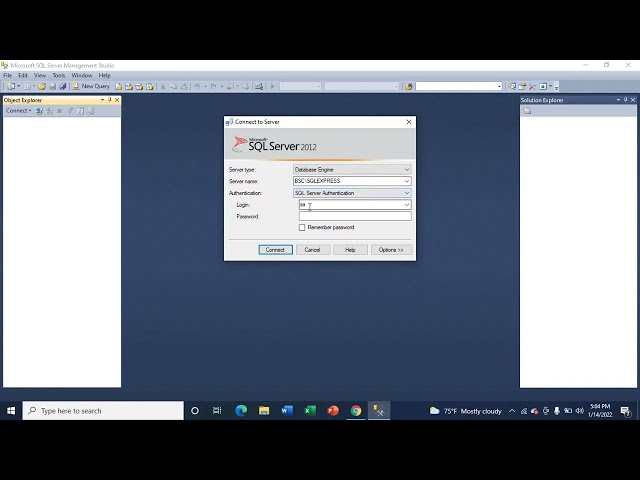
Task: Pin the Object Explorer panel
Action: 110,100
